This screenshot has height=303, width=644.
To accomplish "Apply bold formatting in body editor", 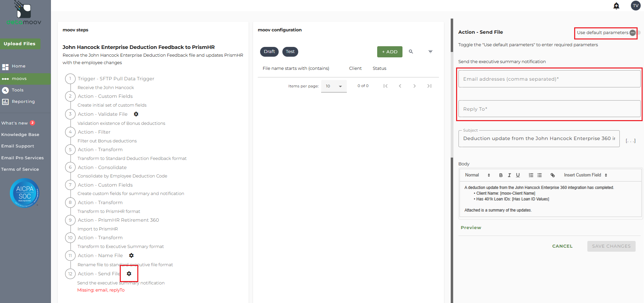I will pos(501,175).
